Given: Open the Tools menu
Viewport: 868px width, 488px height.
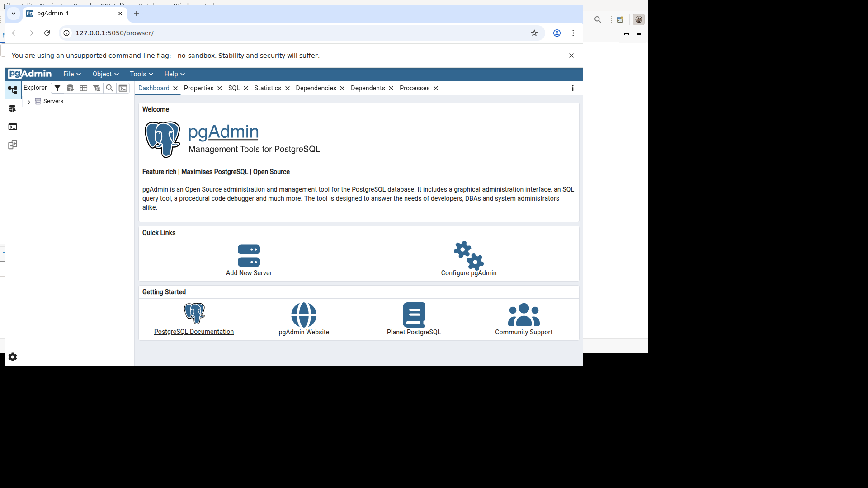Looking at the screenshot, I should pos(141,74).
